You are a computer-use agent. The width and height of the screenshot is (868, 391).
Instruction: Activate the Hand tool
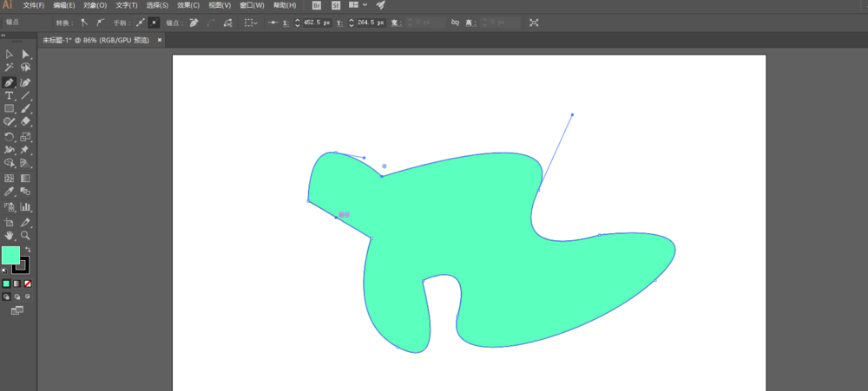coord(10,235)
